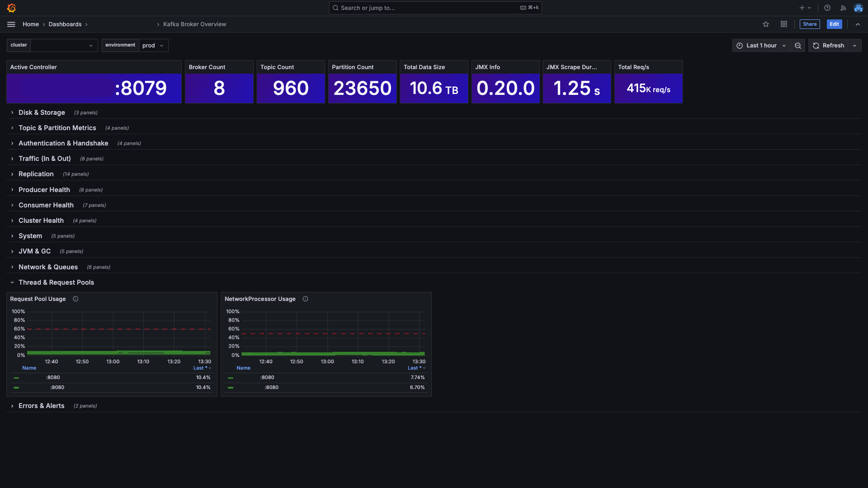Expand the Replication row

tap(36, 174)
